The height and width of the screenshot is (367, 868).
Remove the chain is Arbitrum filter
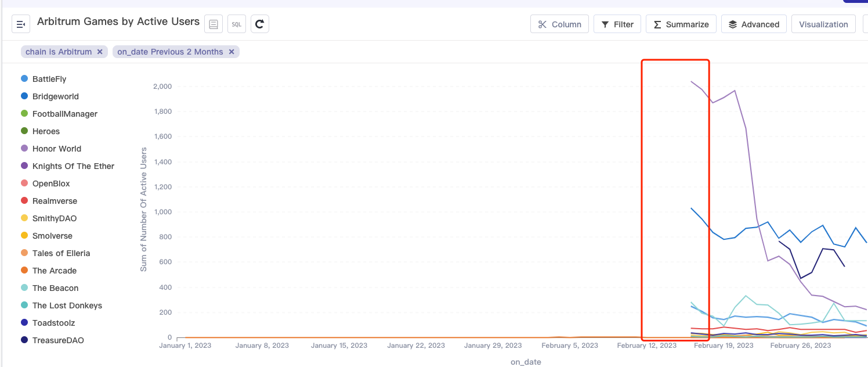click(x=100, y=51)
